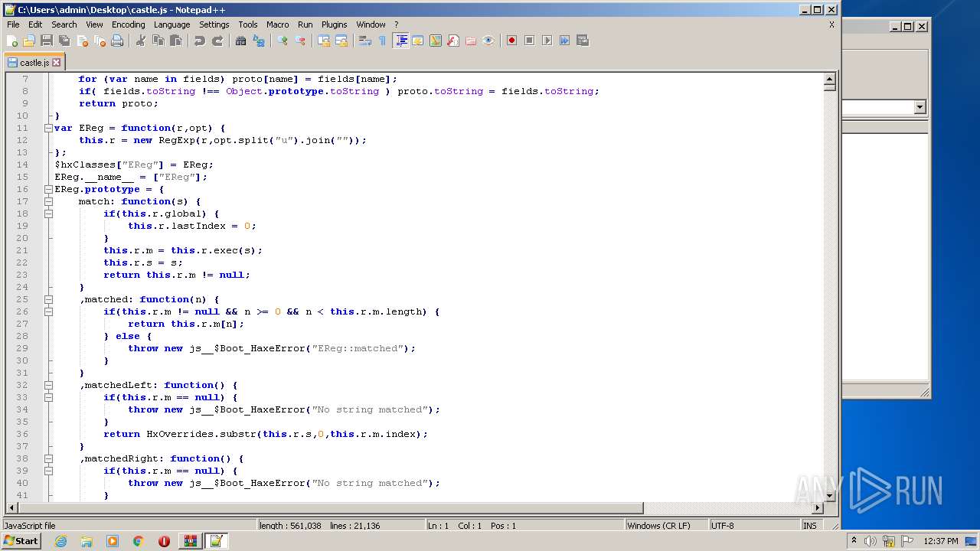Launch Internet Explorer from the taskbar

[60, 541]
